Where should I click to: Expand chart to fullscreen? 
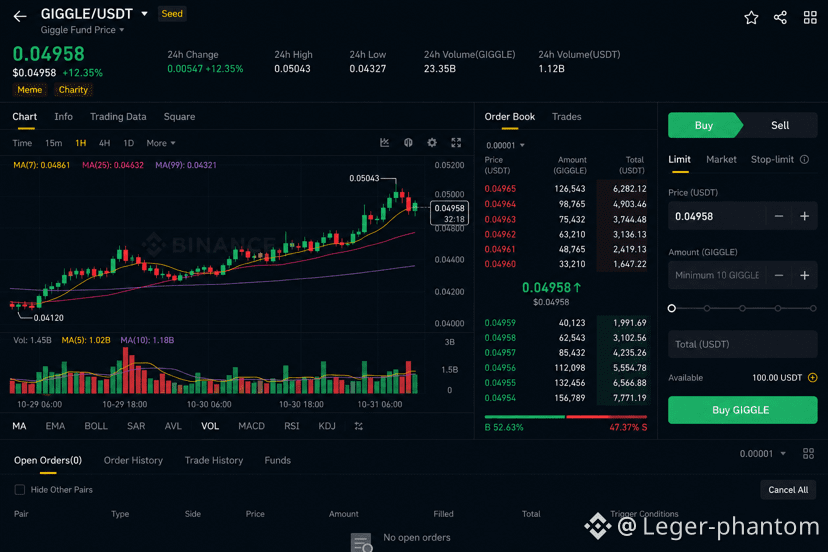(456, 143)
